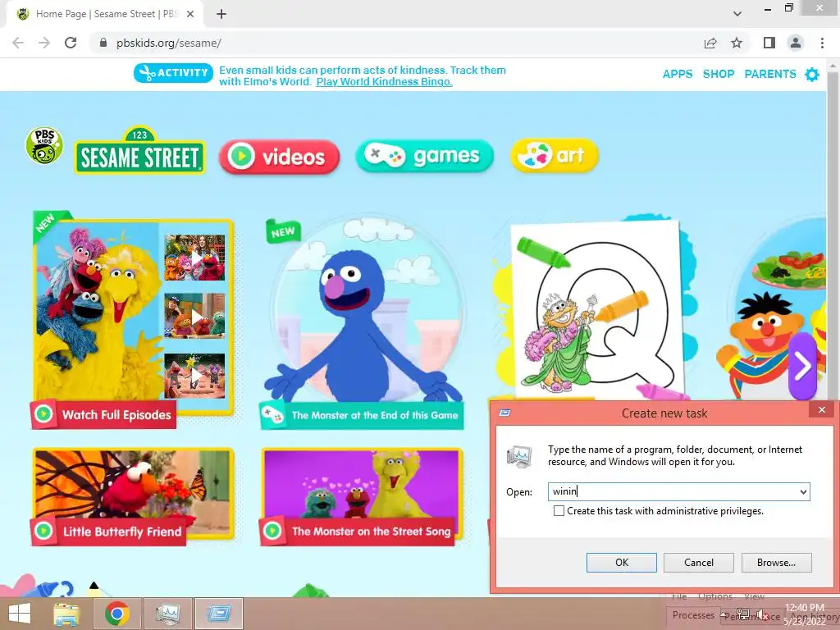
Task: Click the ACTIVITY badge
Action: pos(174,73)
